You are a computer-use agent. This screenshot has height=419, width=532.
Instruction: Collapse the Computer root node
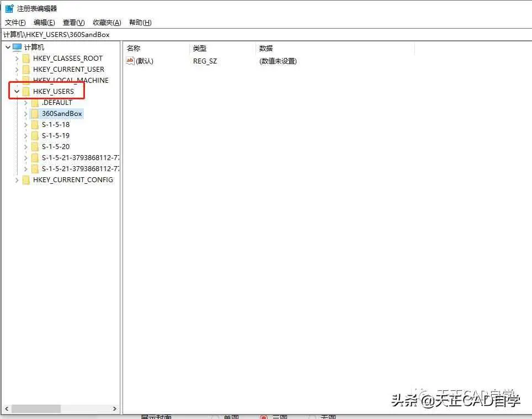(8, 47)
